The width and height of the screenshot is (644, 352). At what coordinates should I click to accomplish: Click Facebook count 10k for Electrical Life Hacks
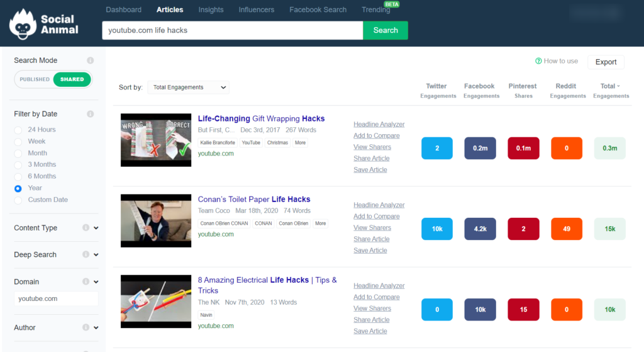pyautogui.click(x=480, y=309)
